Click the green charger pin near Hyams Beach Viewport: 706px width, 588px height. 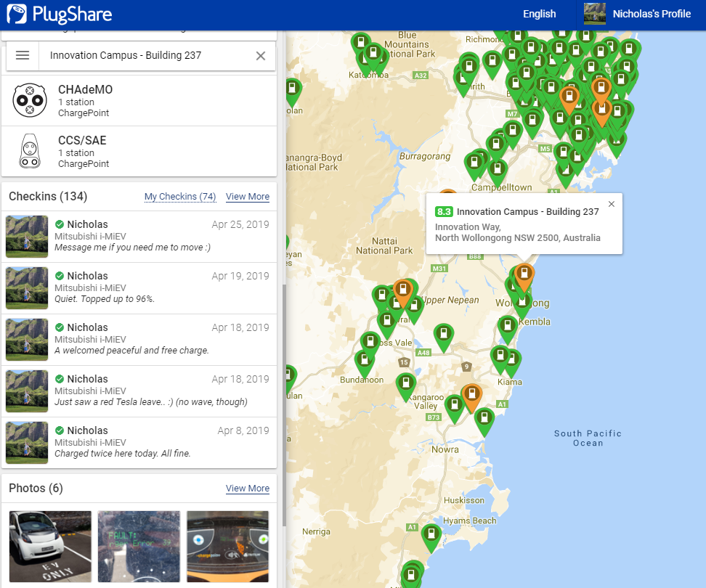[431, 538]
